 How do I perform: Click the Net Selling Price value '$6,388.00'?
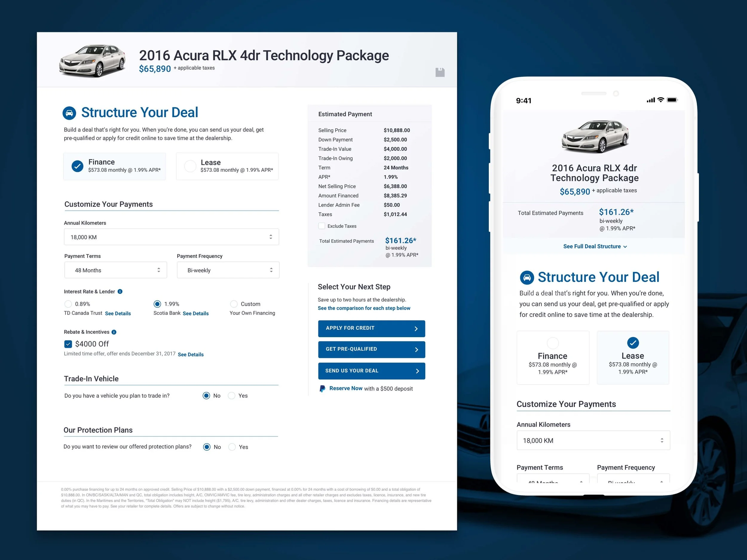click(395, 186)
